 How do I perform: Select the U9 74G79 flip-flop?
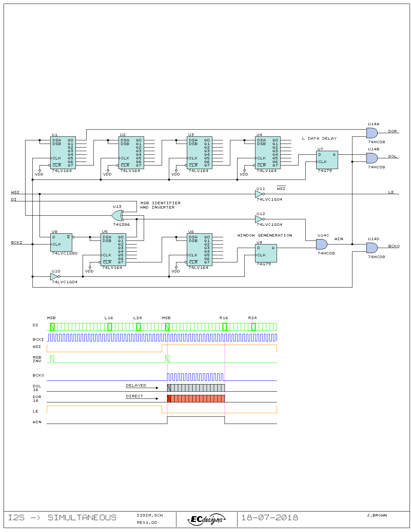266,253
